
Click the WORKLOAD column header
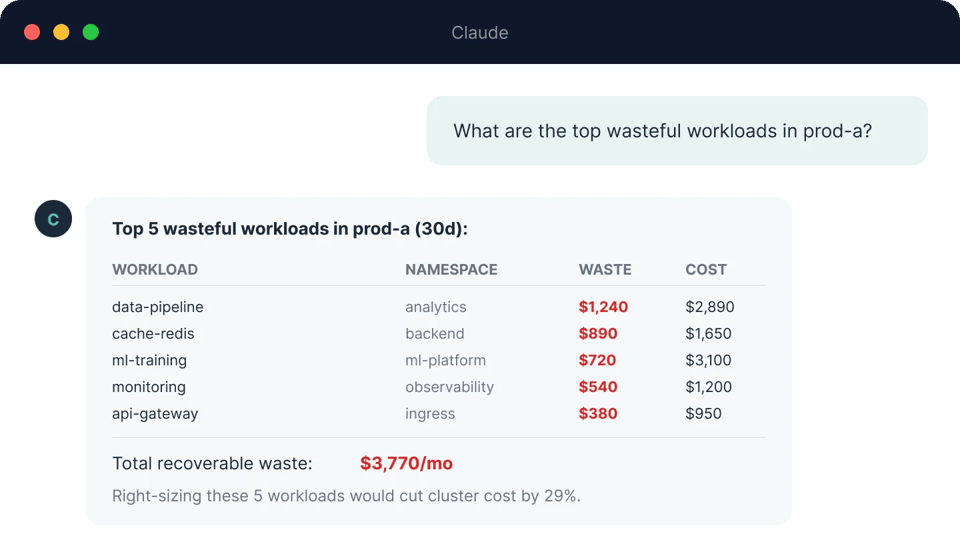pyautogui.click(x=155, y=269)
